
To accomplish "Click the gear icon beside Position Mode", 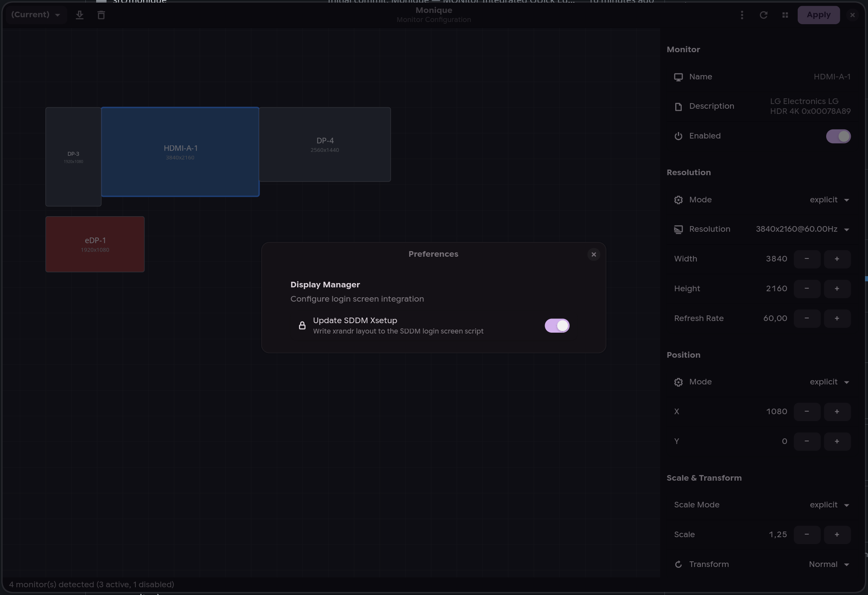I will pyautogui.click(x=678, y=382).
